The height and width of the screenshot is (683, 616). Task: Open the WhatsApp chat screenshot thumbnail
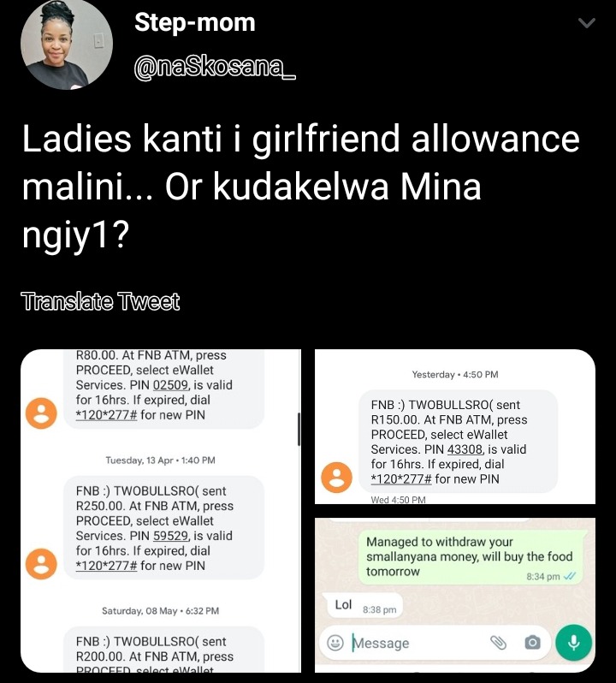point(455,595)
